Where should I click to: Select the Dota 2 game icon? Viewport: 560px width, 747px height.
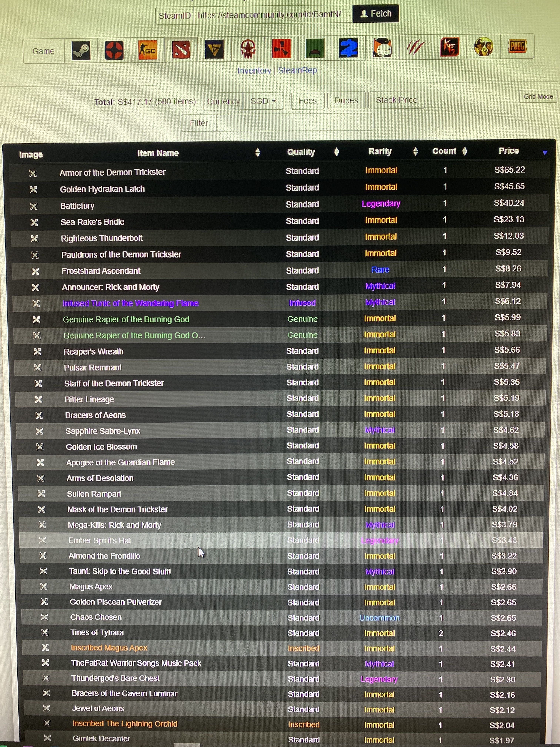181,49
